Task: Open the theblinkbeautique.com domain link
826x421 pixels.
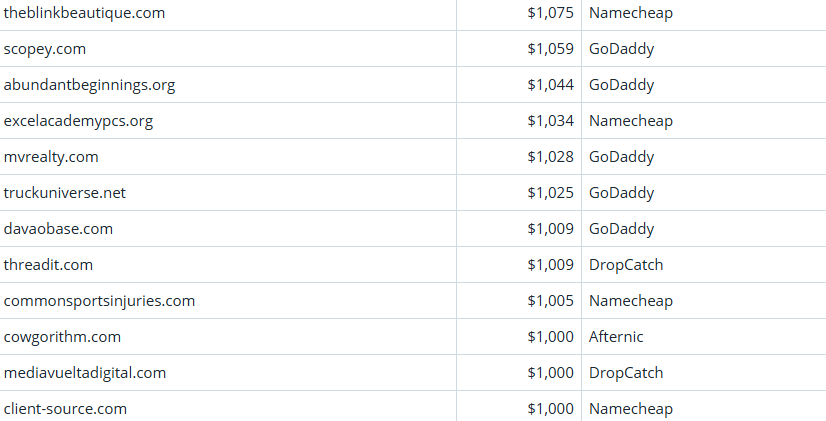Action: [85, 13]
